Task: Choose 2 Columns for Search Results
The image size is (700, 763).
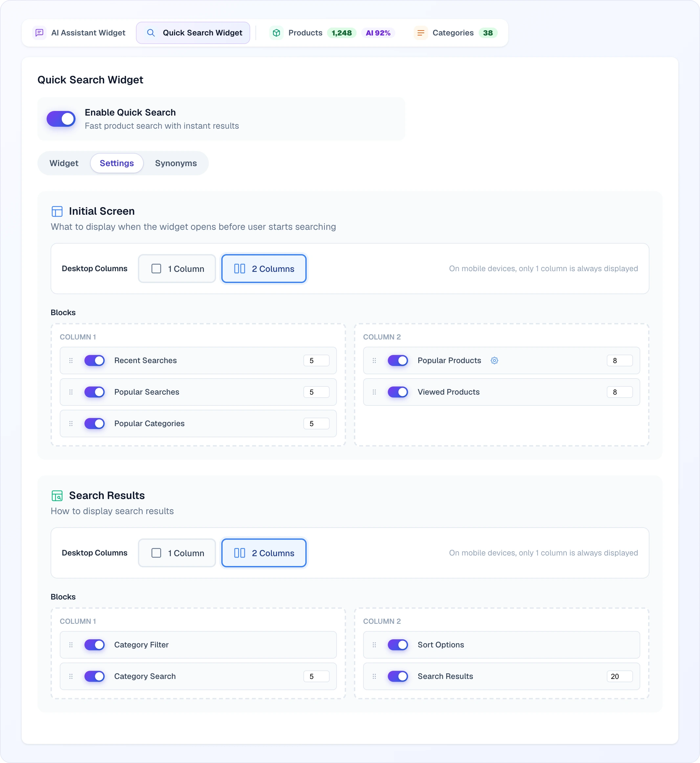Action: point(264,553)
